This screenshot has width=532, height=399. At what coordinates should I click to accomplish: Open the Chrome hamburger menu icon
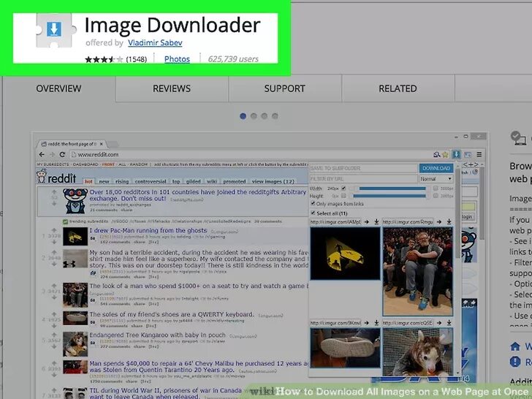(x=479, y=154)
